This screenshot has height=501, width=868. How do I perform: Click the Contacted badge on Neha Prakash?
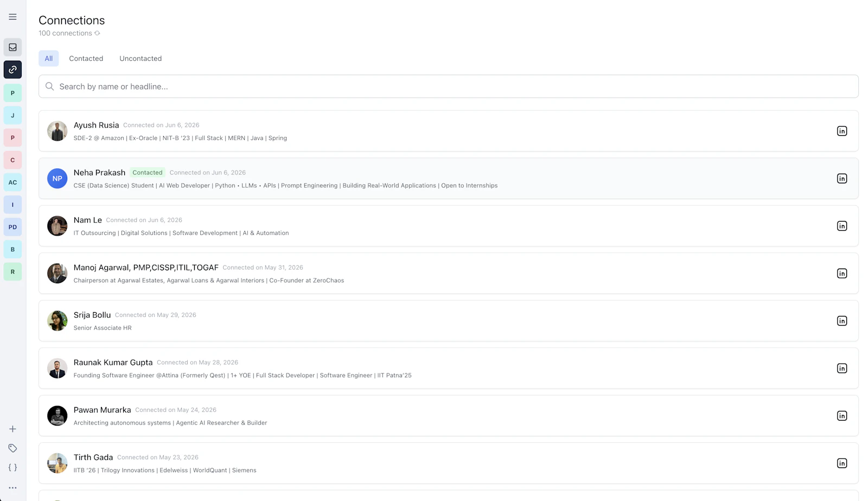click(x=148, y=173)
